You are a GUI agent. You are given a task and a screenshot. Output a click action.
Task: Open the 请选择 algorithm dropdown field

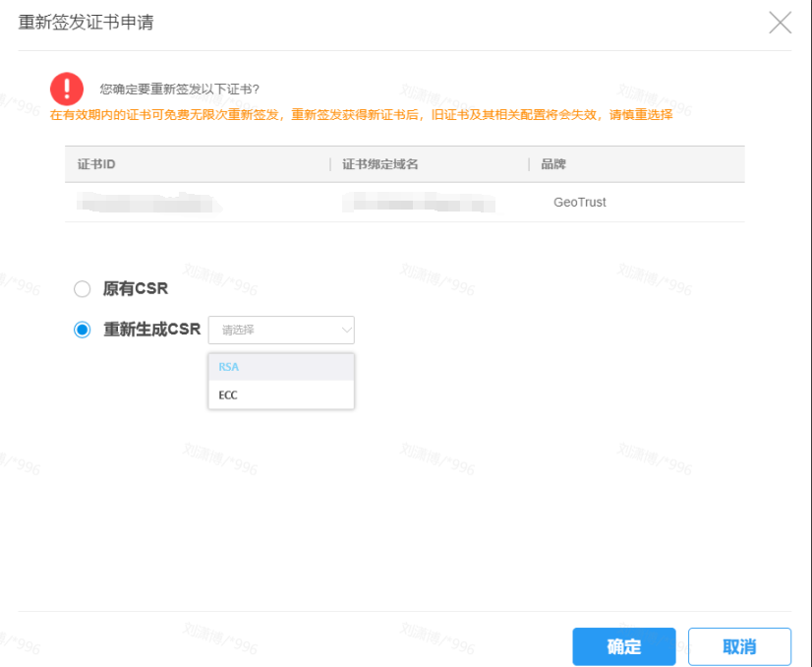pos(275,330)
